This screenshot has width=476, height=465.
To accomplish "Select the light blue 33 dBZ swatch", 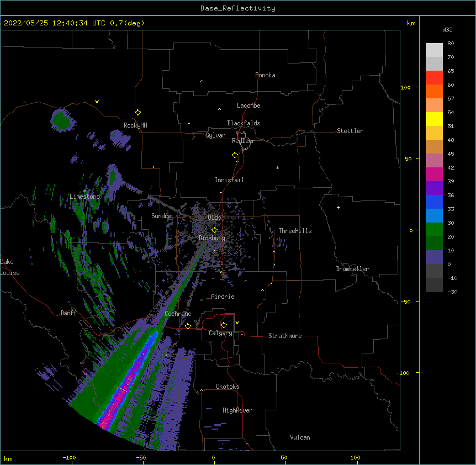I will (434, 215).
